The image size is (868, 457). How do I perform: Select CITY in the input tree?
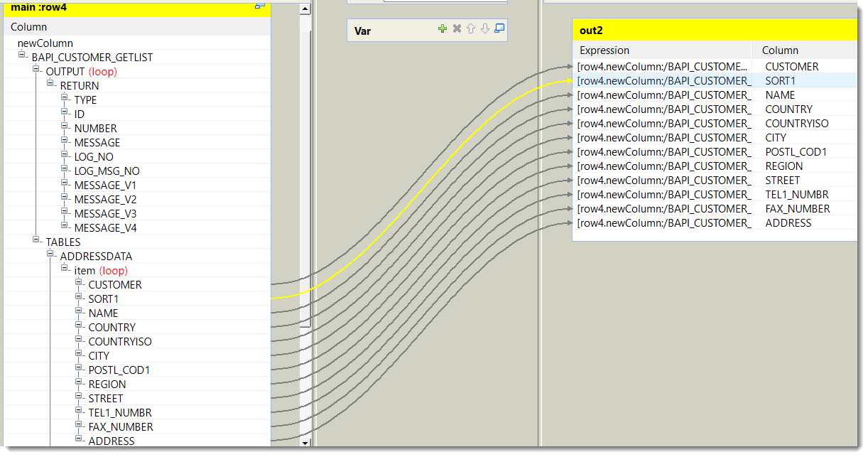coord(99,355)
